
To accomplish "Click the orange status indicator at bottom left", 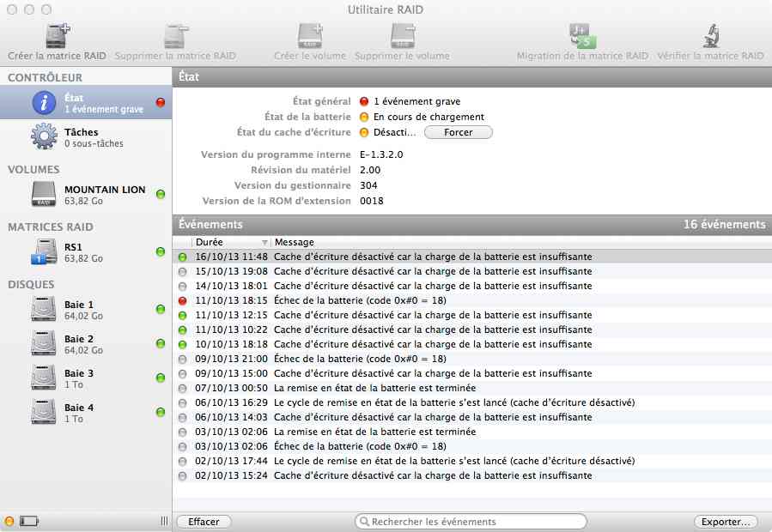I will click(9, 521).
